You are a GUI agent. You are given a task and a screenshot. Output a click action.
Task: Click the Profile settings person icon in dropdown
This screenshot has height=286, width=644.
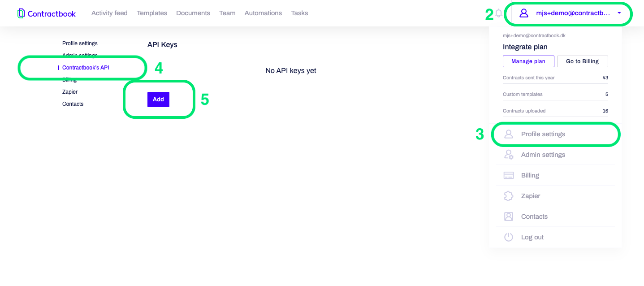point(509,134)
